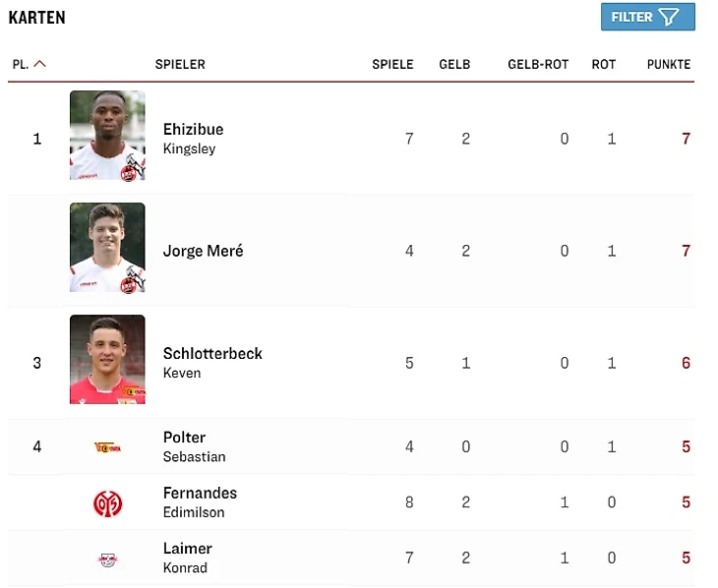
Task: Open Schlotterbeck Keven player name link
Action: coord(212,363)
